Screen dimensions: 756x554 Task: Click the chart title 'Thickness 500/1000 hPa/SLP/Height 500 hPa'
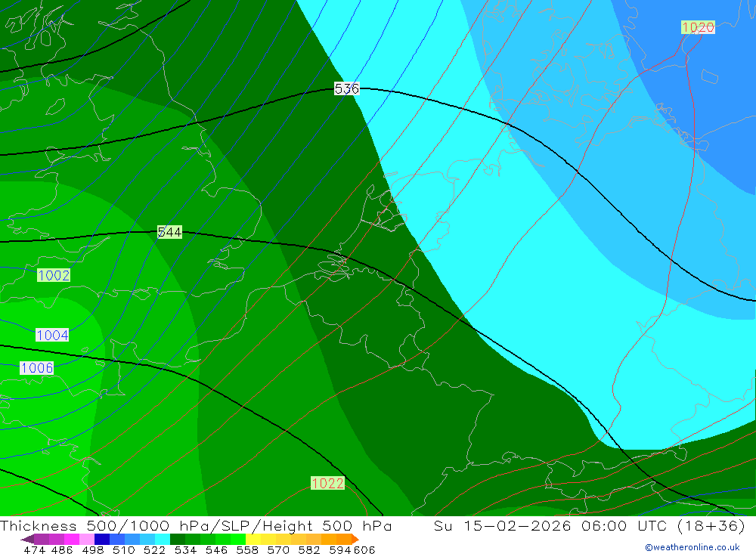click(x=196, y=525)
